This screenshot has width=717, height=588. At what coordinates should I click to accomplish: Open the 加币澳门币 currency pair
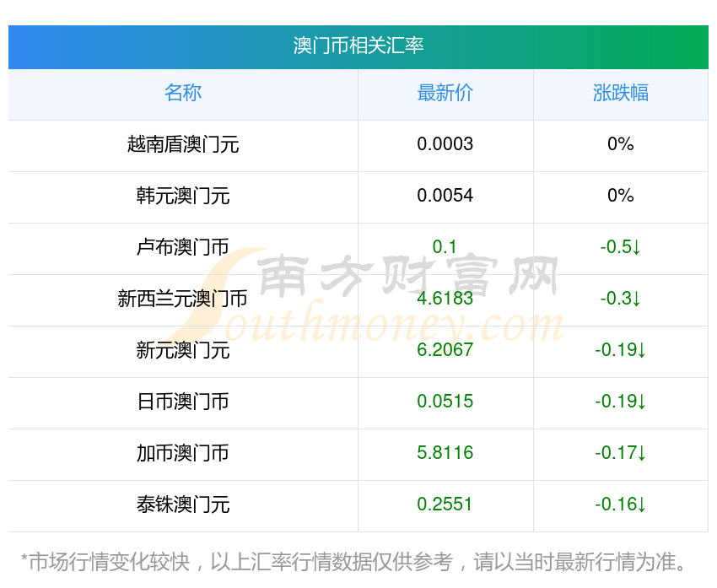point(183,453)
